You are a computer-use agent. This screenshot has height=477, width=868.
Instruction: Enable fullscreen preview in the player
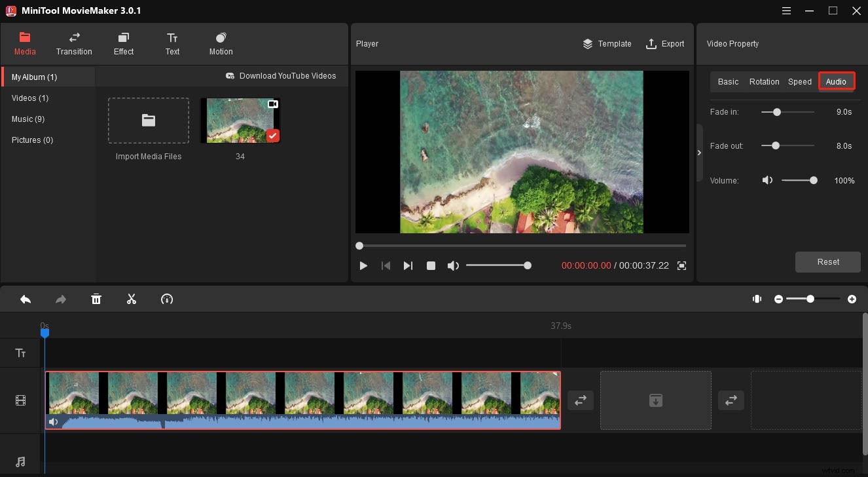pos(681,265)
